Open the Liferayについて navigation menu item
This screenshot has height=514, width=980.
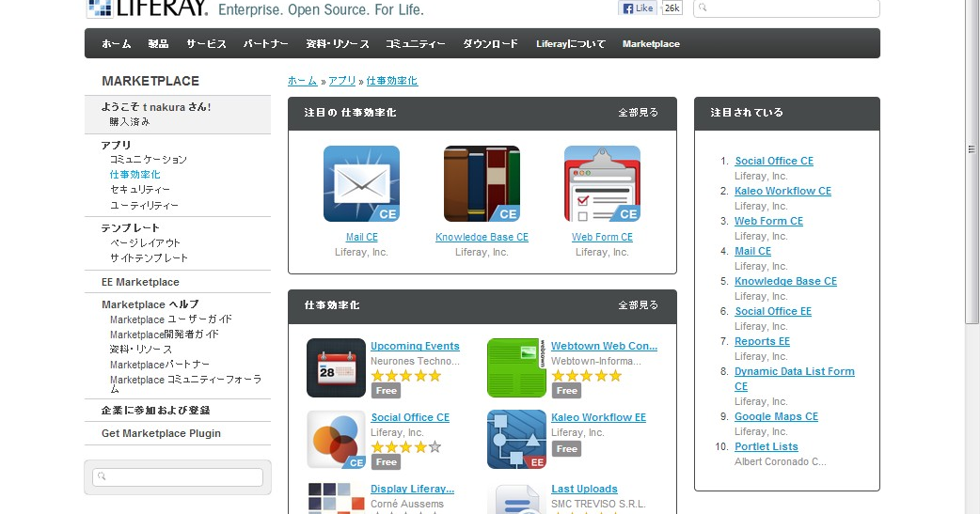[571, 44]
